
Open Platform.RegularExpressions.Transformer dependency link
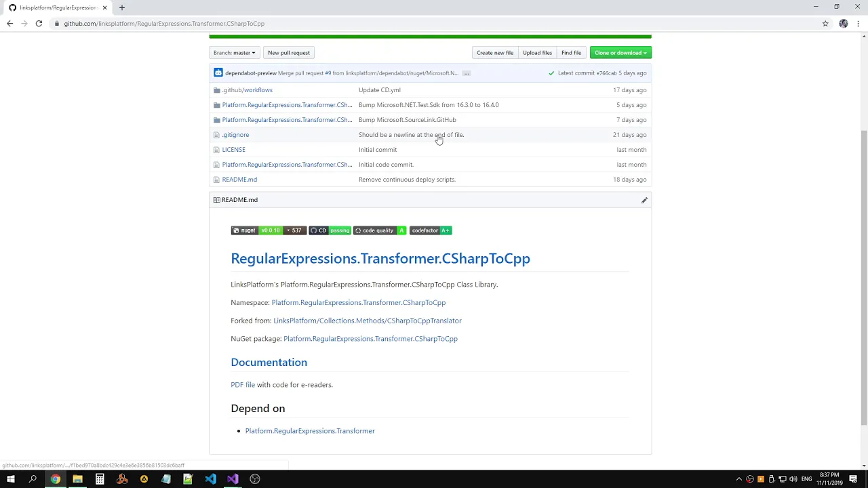click(x=310, y=431)
